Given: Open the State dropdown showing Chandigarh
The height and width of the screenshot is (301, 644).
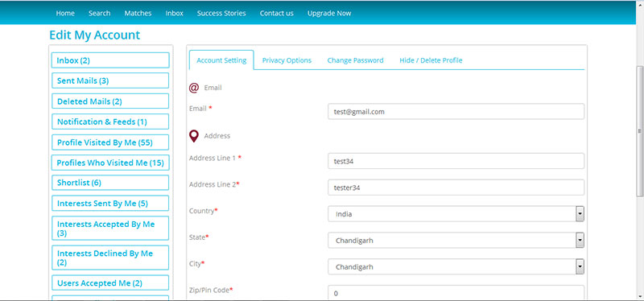Looking at the screenshot, I should (456, 240).
